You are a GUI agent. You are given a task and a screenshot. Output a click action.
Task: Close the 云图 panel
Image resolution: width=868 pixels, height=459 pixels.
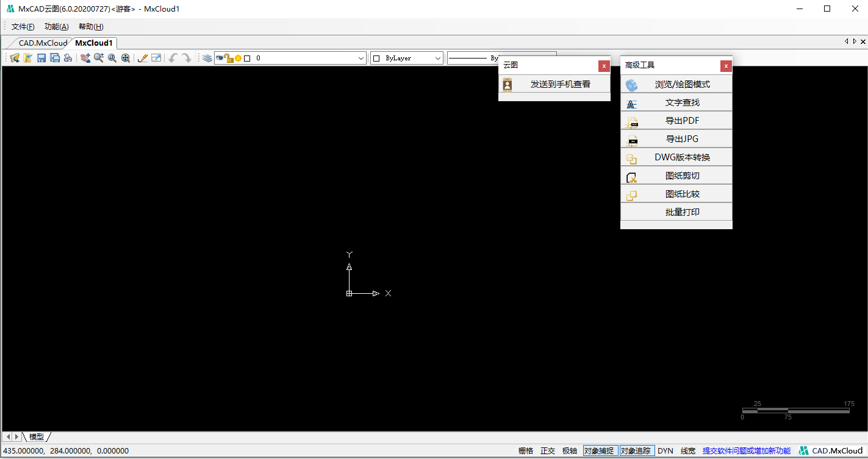coord(604,66)
